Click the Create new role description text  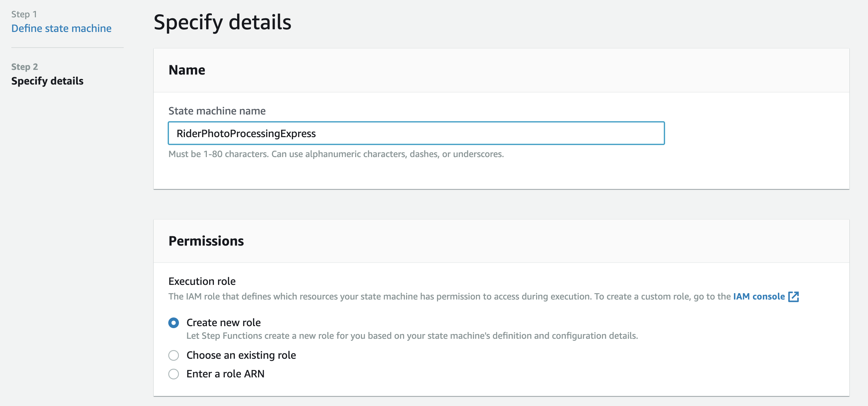click(412, 336)
